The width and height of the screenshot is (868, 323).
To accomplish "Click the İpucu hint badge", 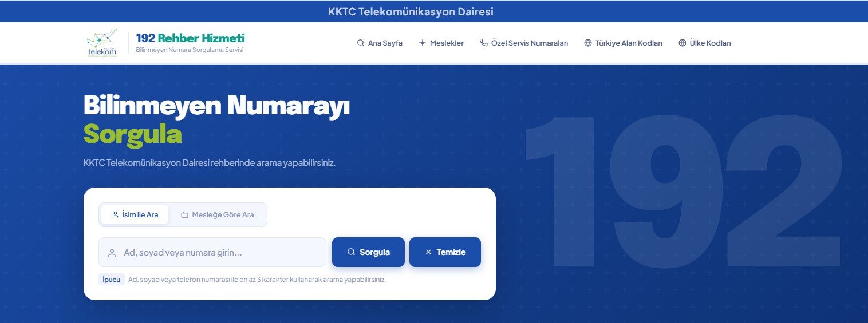I will (112, 280).
